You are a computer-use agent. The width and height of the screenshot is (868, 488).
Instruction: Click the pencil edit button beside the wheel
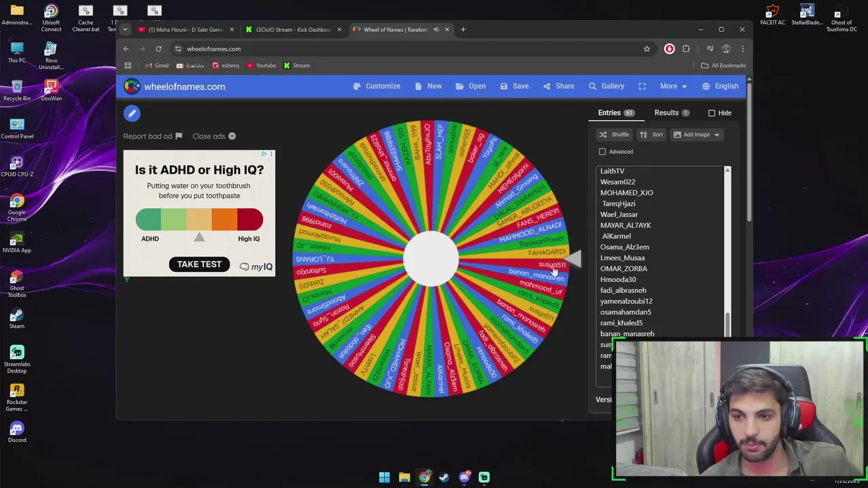[x=132, y=113]
